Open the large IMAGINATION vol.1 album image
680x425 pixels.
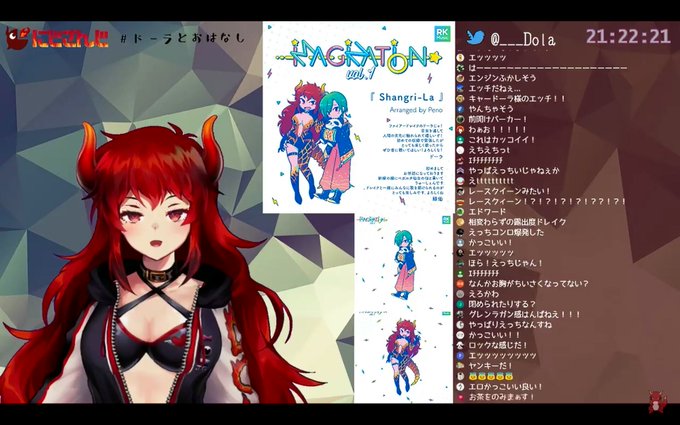pos(359,117)
